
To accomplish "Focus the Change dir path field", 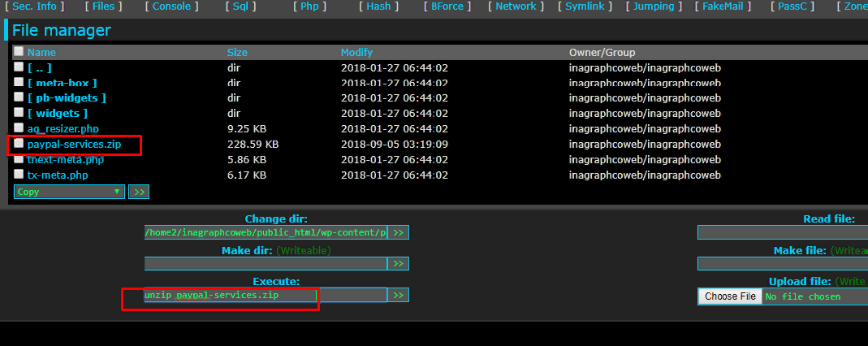I will tap(266, 232).
